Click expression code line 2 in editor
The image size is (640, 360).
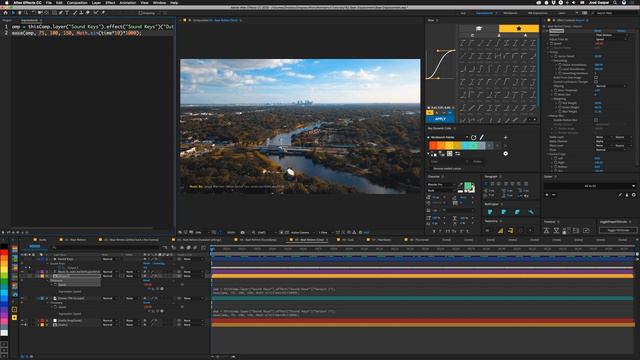(76, 33)
